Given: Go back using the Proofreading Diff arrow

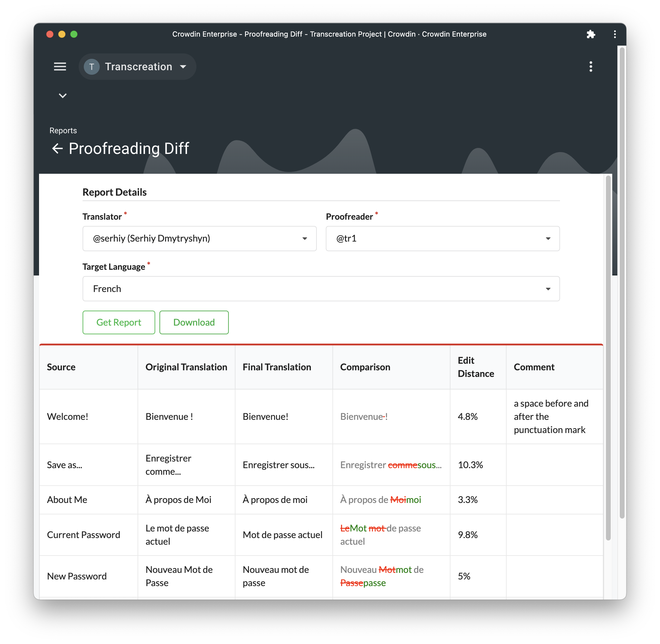Looking at the screenshot, I should tap(58, 148).
